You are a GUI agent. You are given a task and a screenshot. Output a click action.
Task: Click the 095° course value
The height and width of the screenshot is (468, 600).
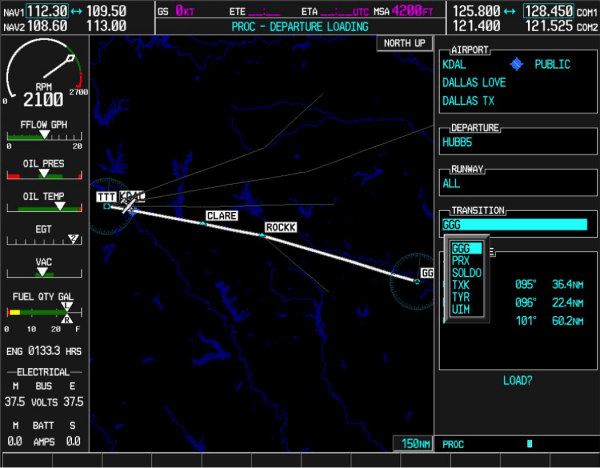[526, 284]
